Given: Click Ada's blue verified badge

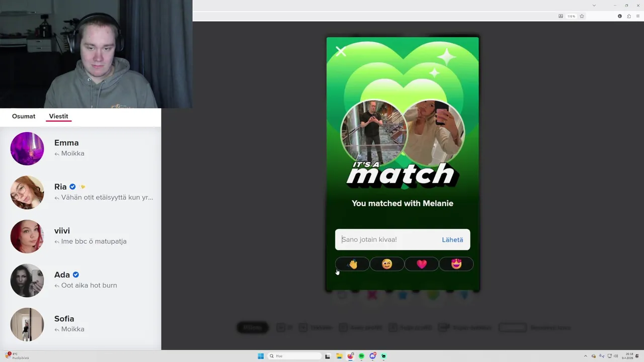Looking at the screenshot, I should (x=76, y=275).
